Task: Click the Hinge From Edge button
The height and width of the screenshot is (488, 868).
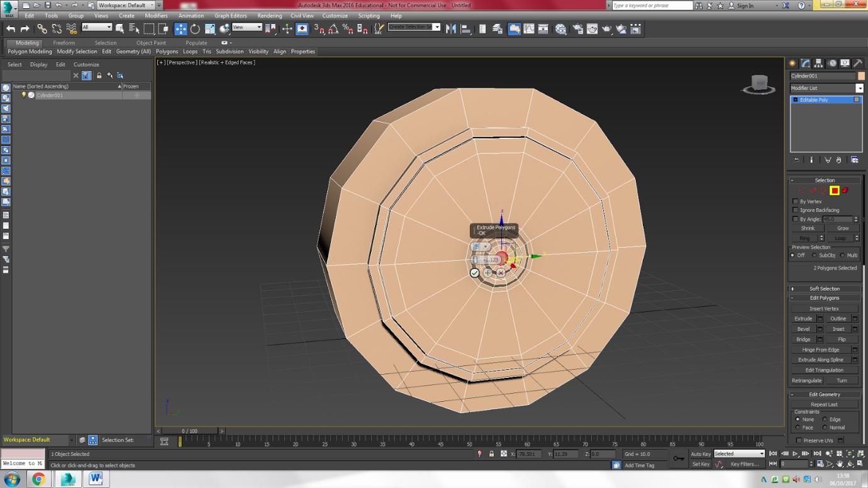Action: [x=821, y=350]
